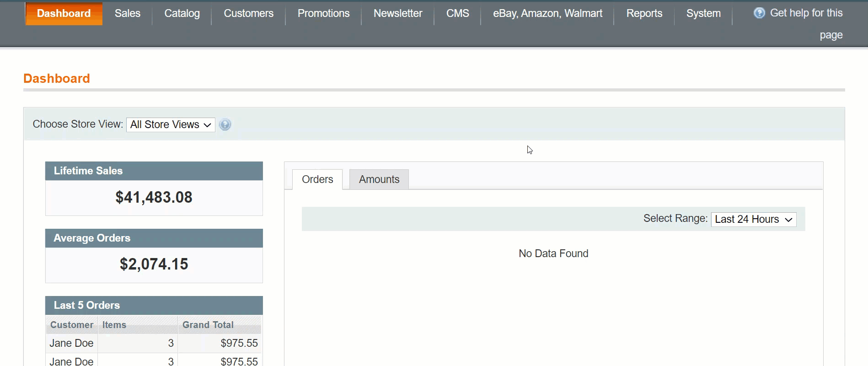Click the store view help icon

(225, 124)
